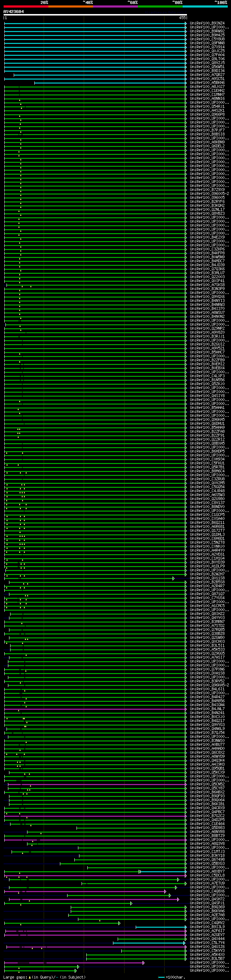Open hit UniRef100_Q9FNN8

click(208, 43)
